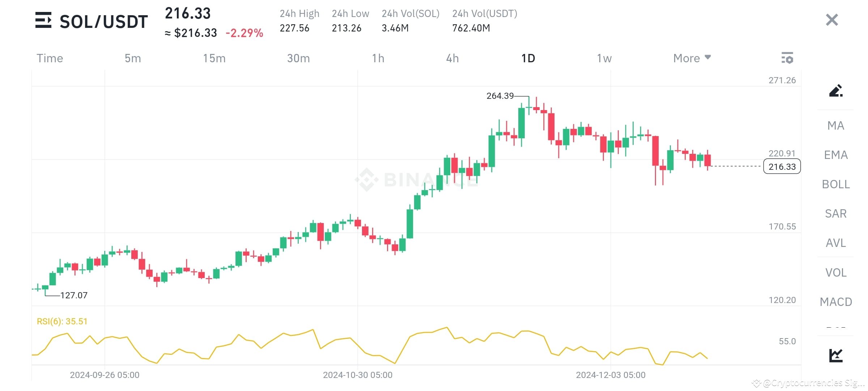
Task: Select the 4h interval tab
Action: point(452,58)
